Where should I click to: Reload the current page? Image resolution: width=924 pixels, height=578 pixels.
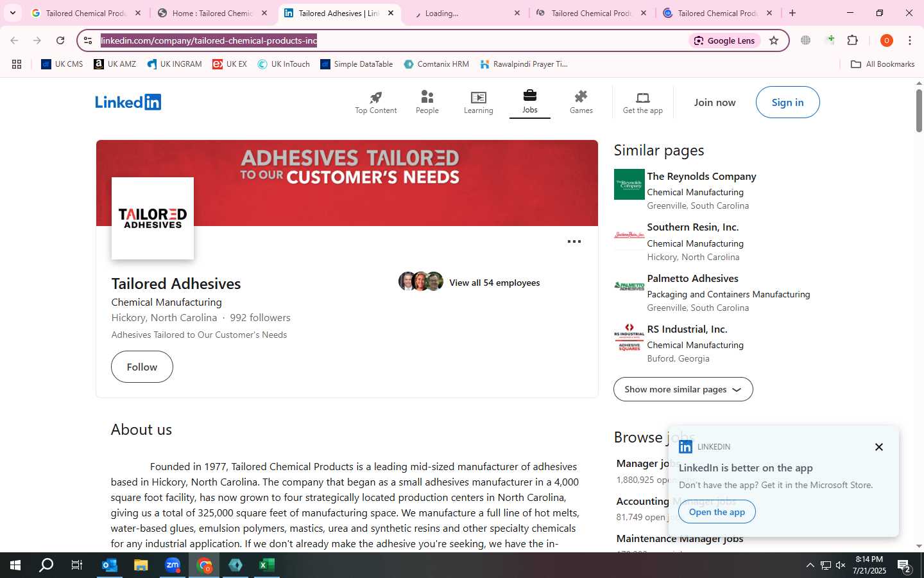pyautogui.click(x=60, y=40)
